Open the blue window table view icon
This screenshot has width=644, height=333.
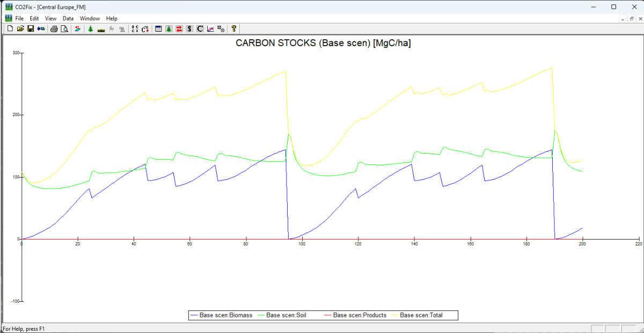tap(158, 28)
